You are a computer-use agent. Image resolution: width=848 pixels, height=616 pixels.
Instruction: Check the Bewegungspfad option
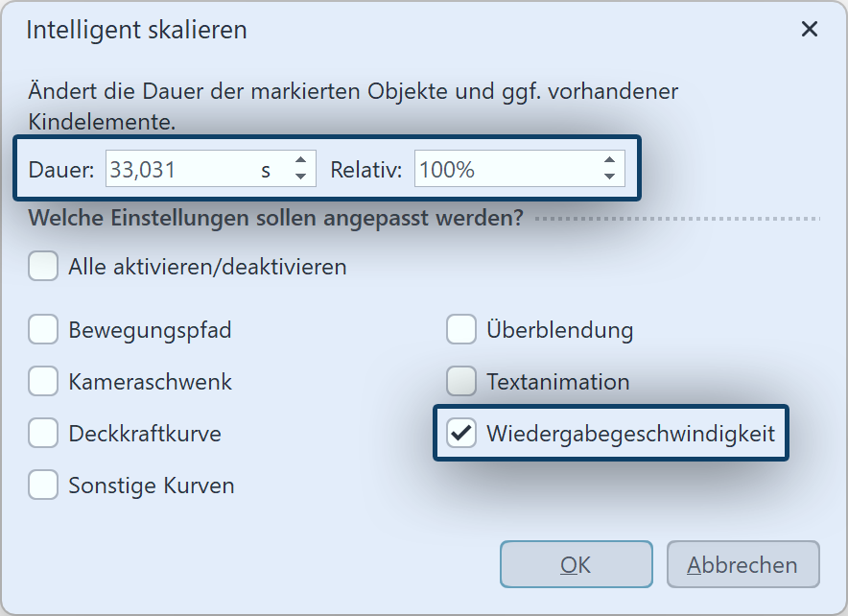tap(43, 330)
